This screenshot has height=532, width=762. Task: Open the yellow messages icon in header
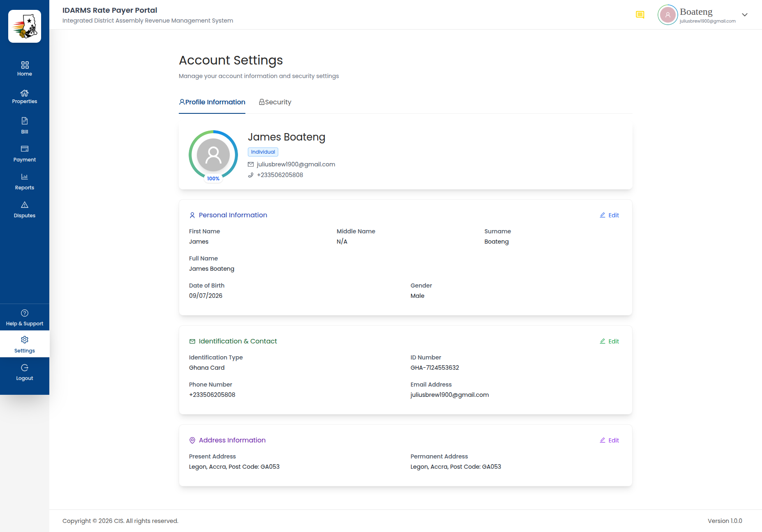(x=640, y=15)
